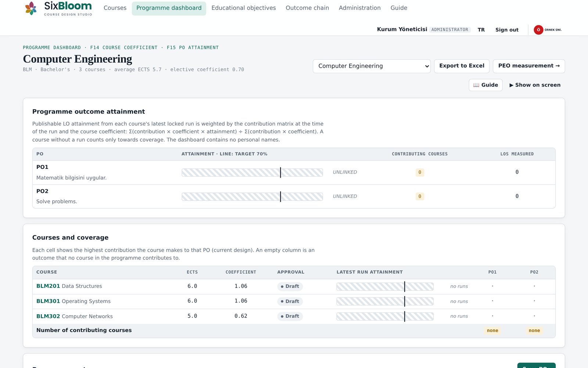Open the Outcome chain page
Screen dimensions: 588x368
point(307,8)
